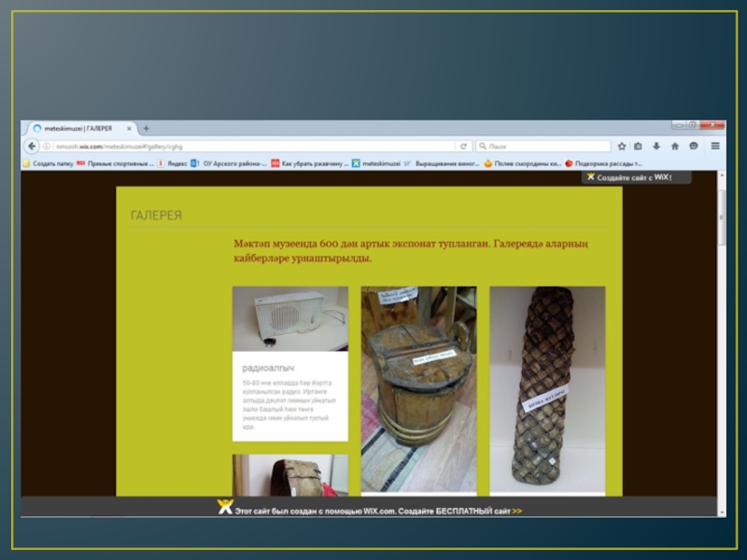Click the browser back arrow button

[33, 147]
